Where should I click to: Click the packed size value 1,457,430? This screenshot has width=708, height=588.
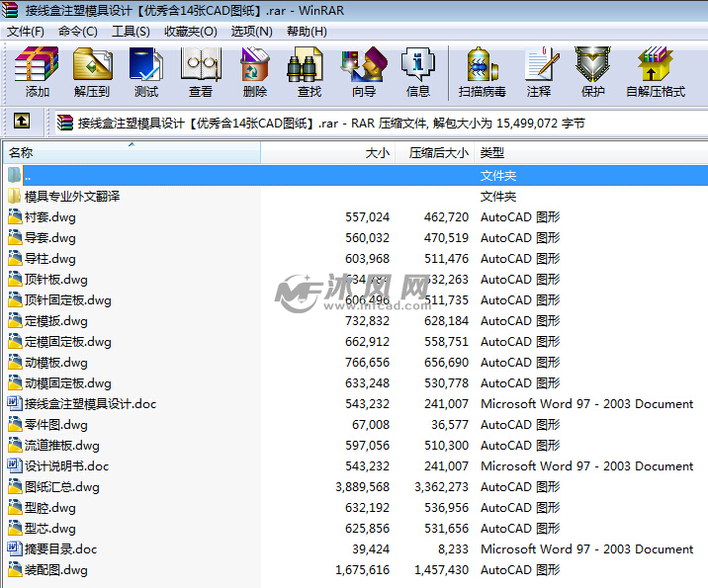[442, 570]
